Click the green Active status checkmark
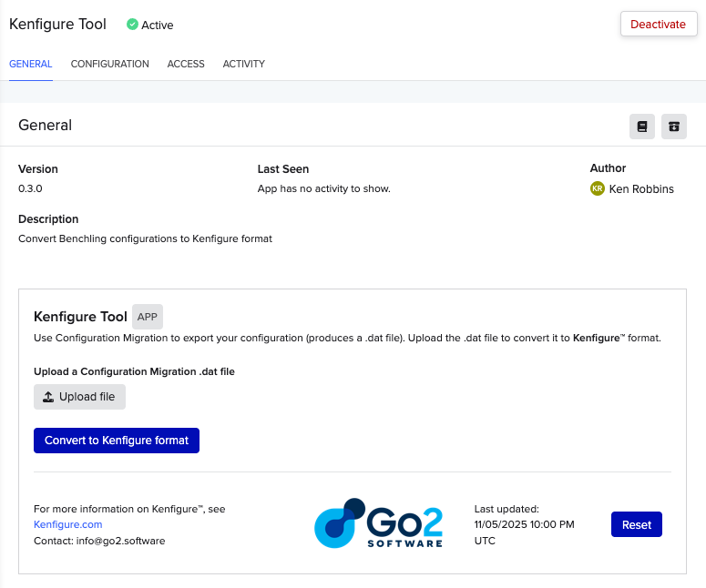This screenshot has height=588, width=706. pos(133,25)
